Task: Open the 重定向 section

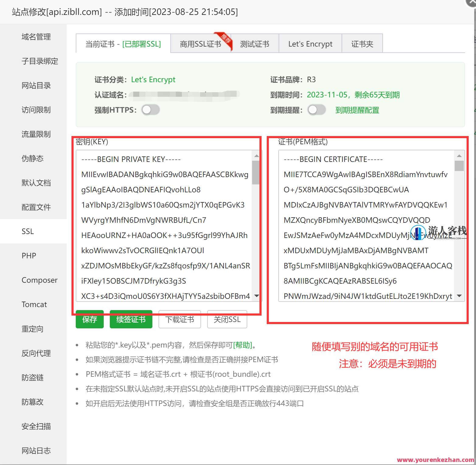Action: 32,329
